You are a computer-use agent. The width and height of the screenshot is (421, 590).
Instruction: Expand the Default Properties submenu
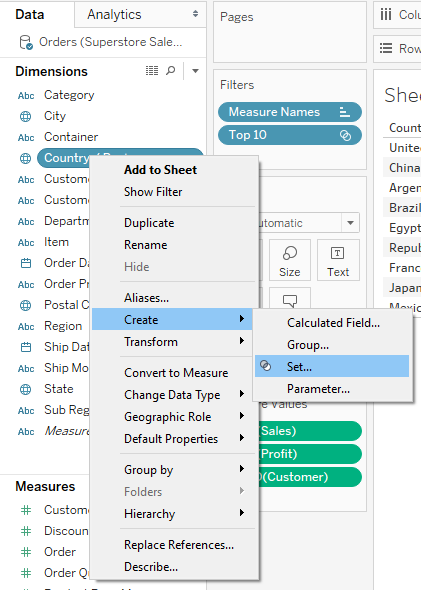click(x=172, y=439)
